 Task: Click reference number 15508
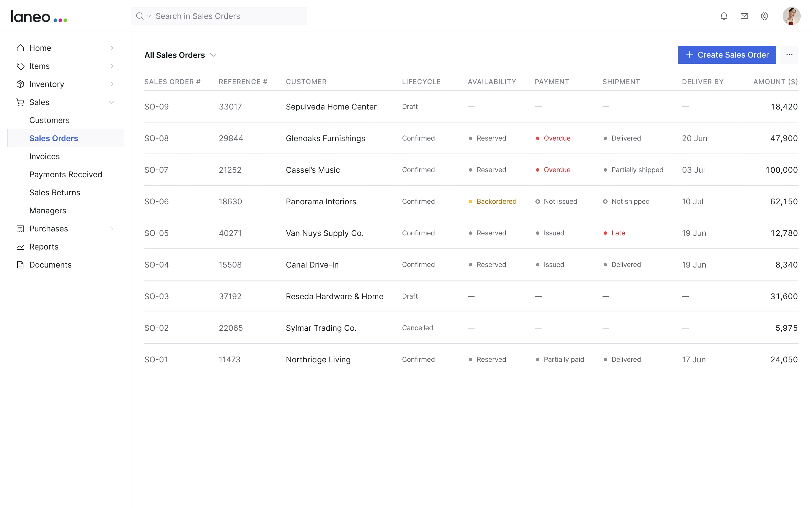230,265
